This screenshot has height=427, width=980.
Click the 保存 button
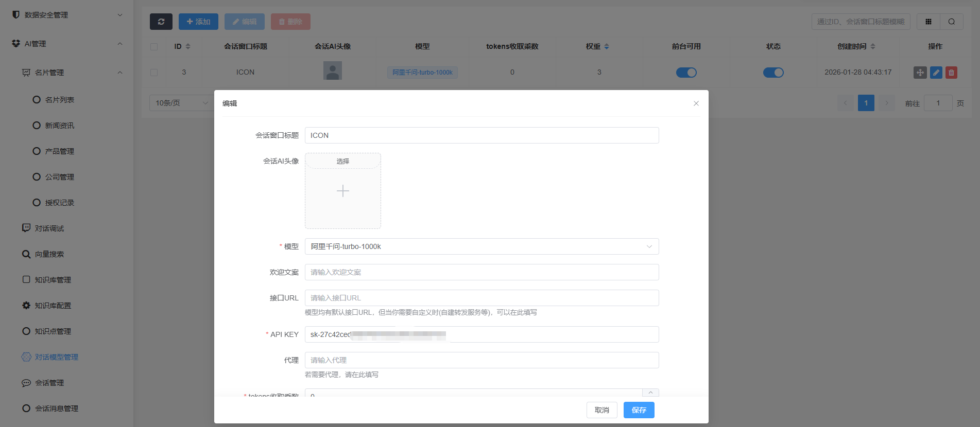pyautogui.click(x=639, y=410)
